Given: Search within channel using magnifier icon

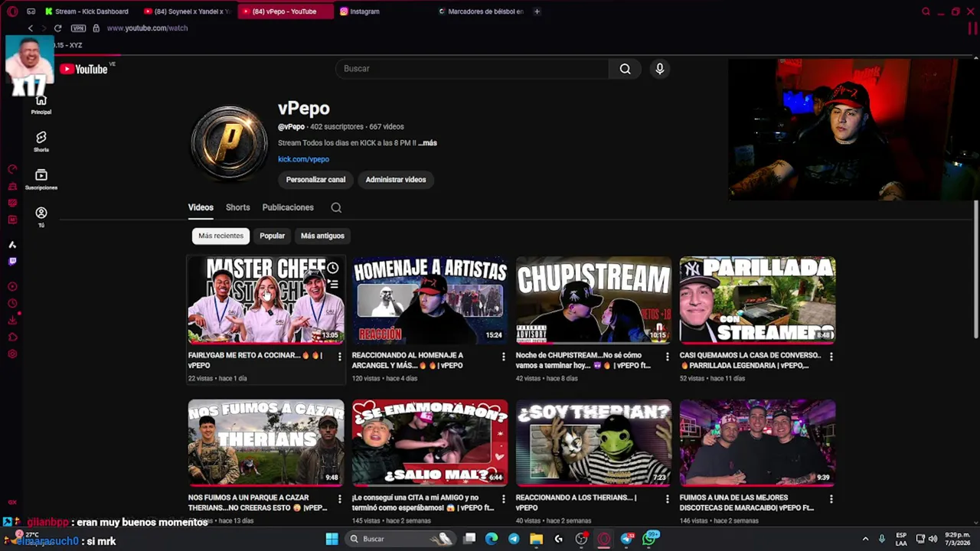Looking at the screenshot, I should point(336,207).
